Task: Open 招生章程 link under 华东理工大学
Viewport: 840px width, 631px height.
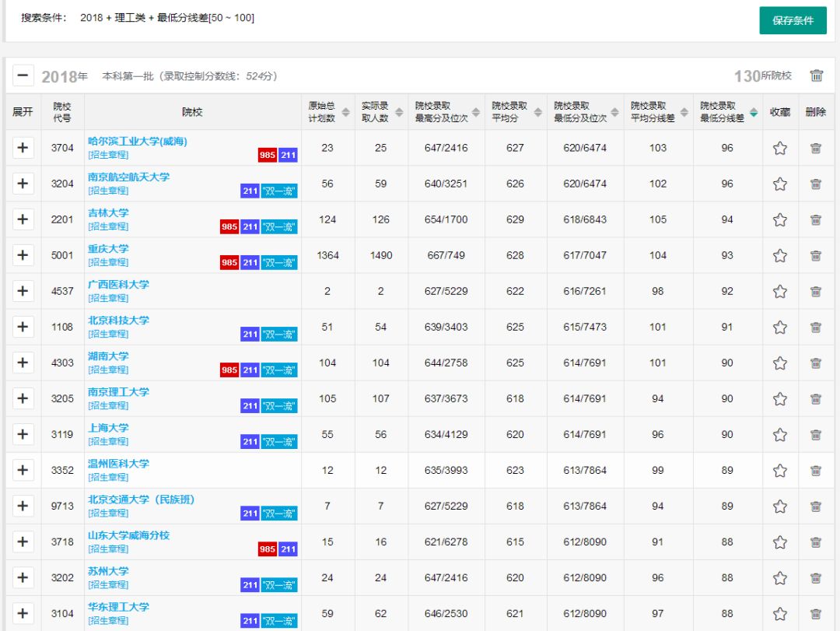Action: click(x=108, y=621)
